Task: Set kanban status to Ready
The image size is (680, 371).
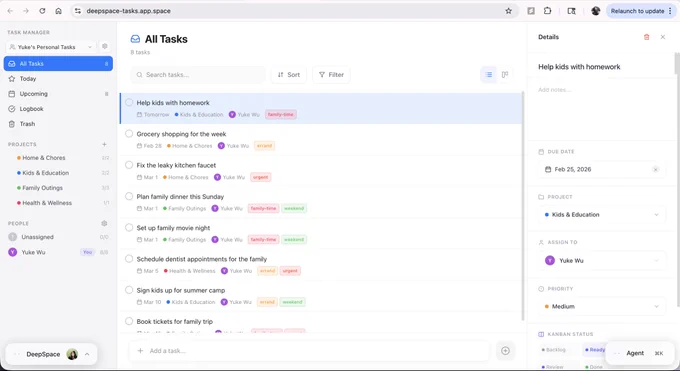Action: pos(595,350)
